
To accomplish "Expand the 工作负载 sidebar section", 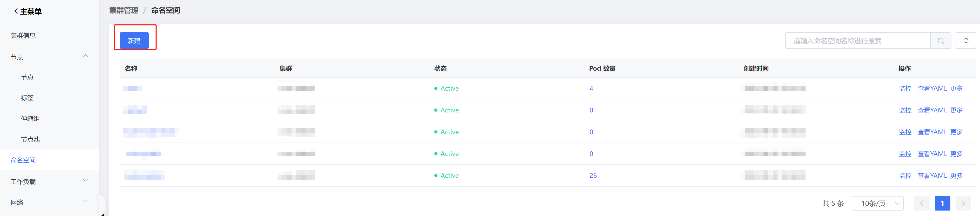I will 85,181.
